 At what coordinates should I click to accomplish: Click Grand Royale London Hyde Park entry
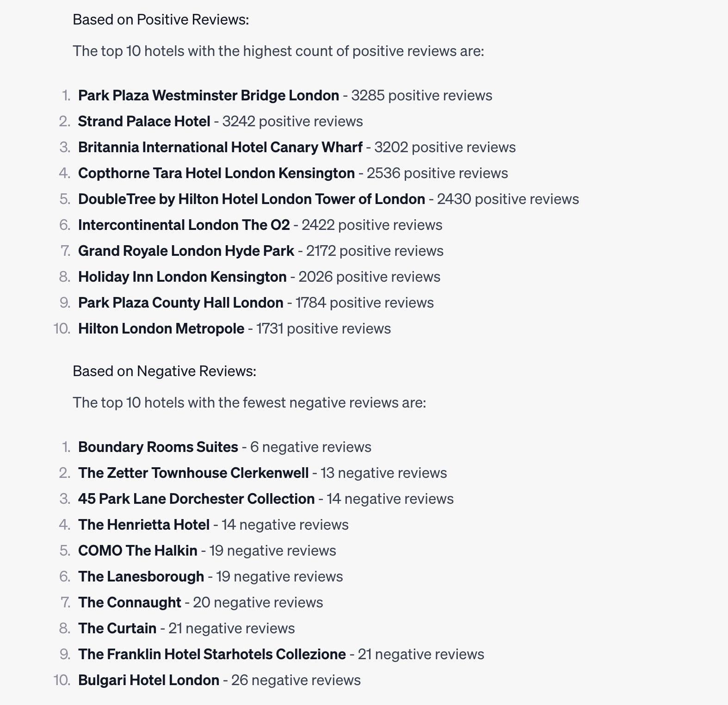[x=186, y=251]
